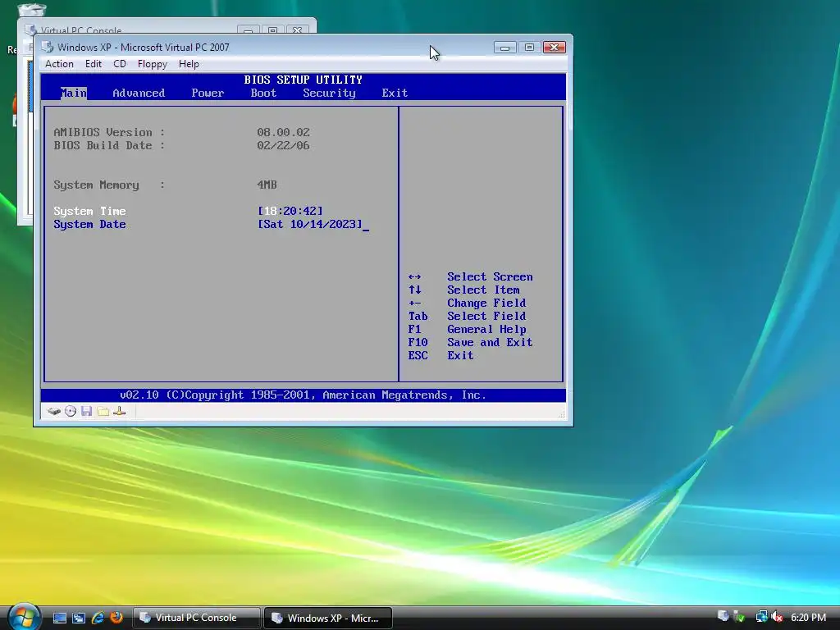Click the Virtual PC Console taskbar button
The image size is (840, 630).
196,618
